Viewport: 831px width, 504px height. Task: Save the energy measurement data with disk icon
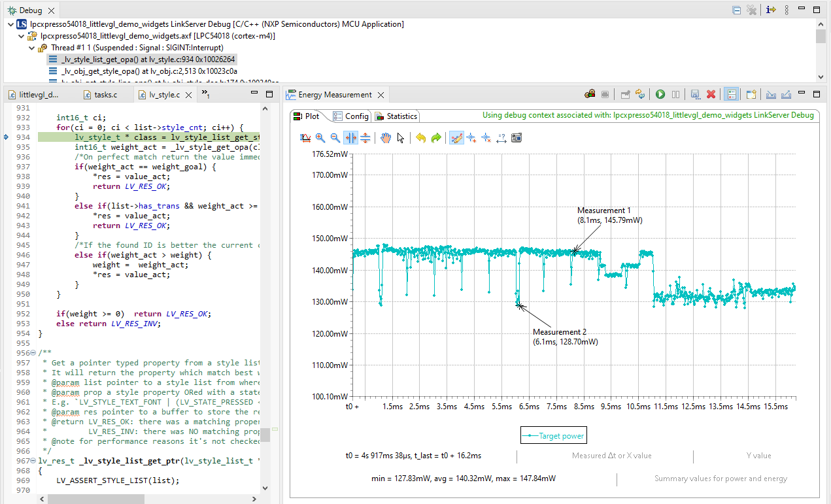696,95
